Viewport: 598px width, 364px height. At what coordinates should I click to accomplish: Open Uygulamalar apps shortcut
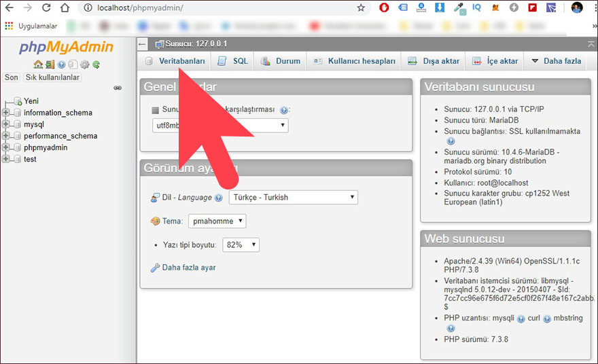tap(31, 26)
